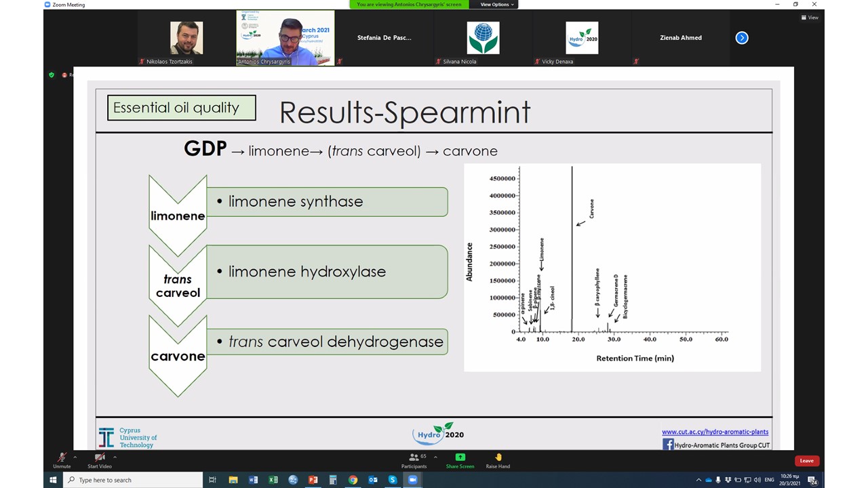Image resolution: width=868 pixels, height=488 pixels.
Task: Open Excel from the taskbar
Action: 273,480
